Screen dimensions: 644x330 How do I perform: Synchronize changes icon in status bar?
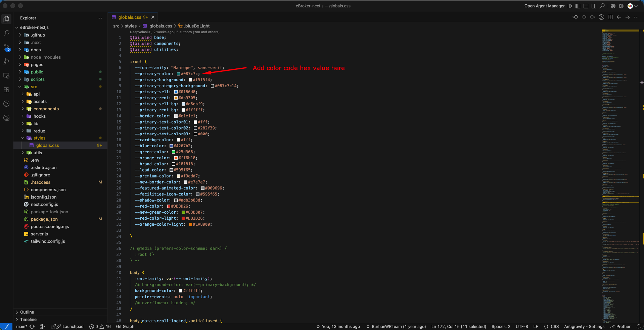(x=32, y=326)
